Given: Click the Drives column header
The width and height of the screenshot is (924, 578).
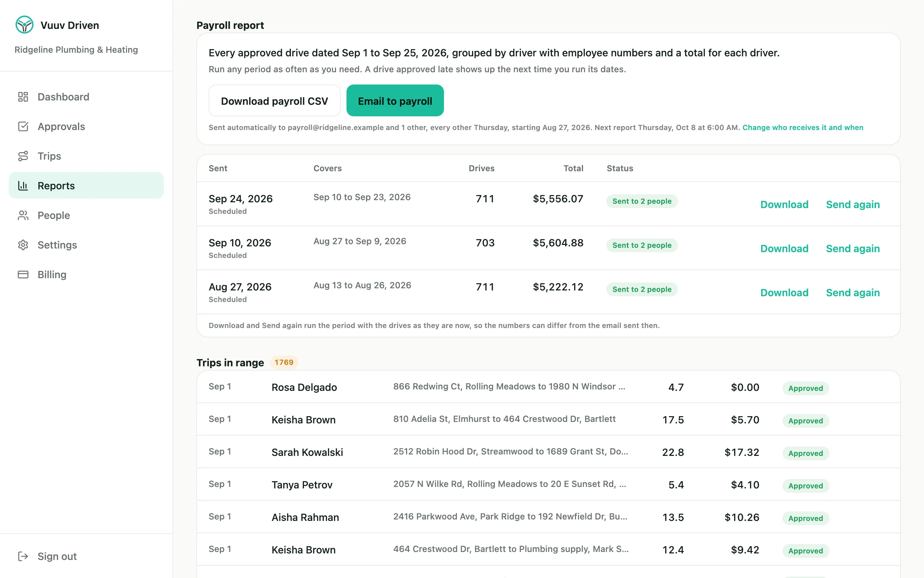Looking at the screenshot, I should tap(481, 168).
